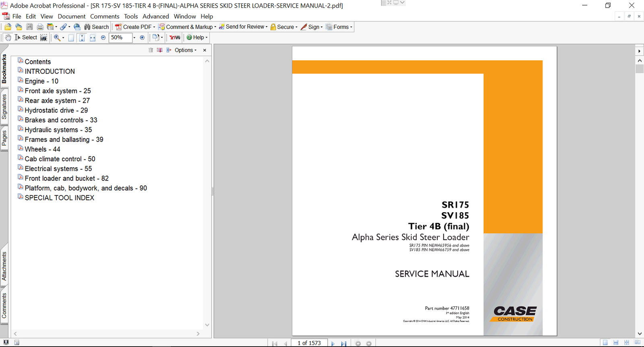Click the Zoom Out minus icon
The width and height of the screenshot is (644, 347).
pyautogui.click(x=103, y=37)
